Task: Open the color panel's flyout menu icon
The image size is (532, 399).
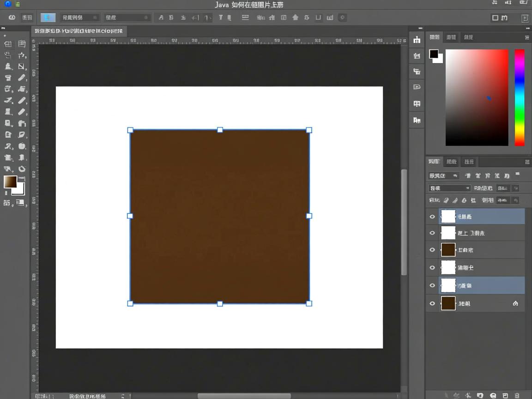Action: click(x=527, y=37)
